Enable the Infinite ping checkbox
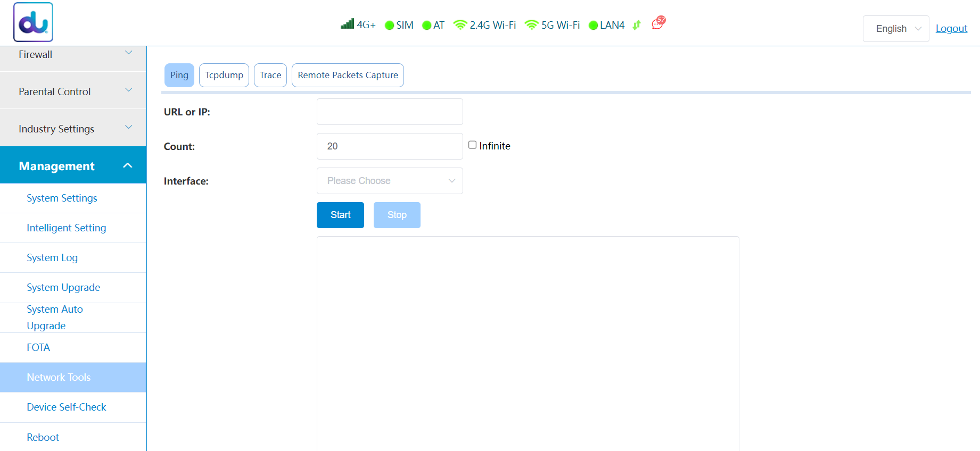This screenshot has height=451, width=980. point(472,145)
